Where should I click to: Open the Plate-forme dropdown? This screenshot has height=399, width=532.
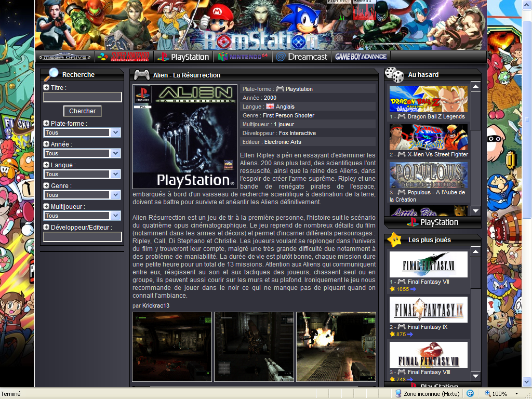coord(82,132)
